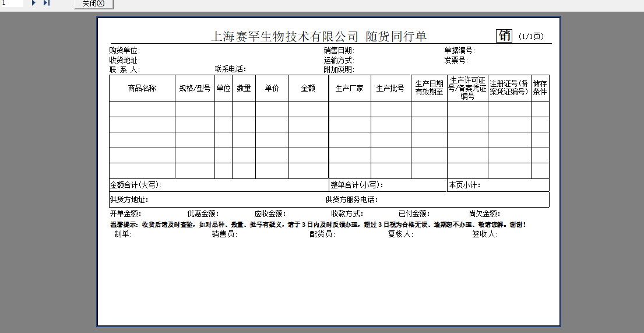Image resolution: width=644 pixels, height=333 pixels.
Task: Select the 销 boxed stamp symbol
Action: pyautogui.click(x=504, y=36)
